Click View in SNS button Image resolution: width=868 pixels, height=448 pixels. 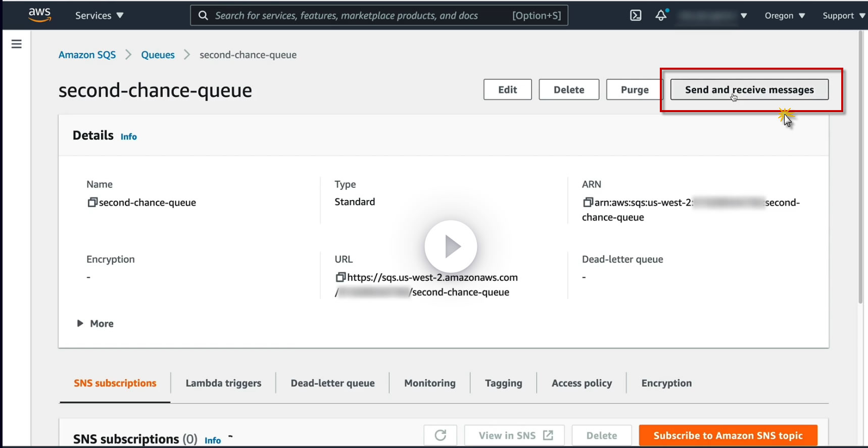pyautogui.click(x=514, y=435)
